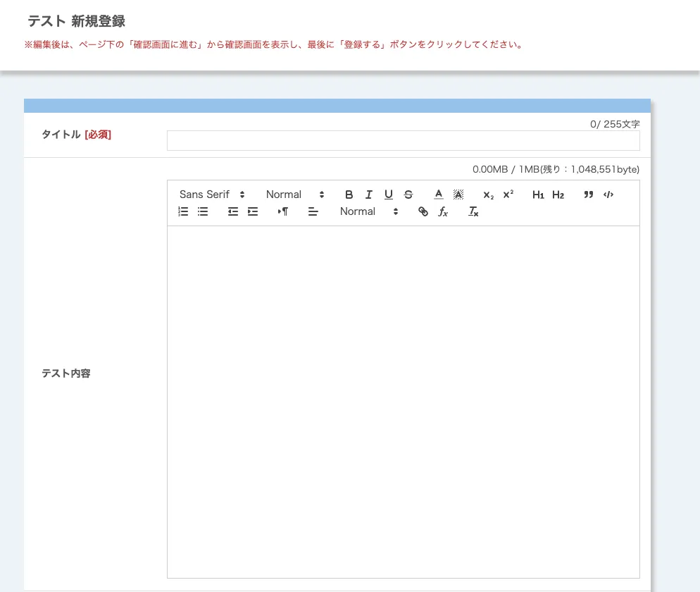Open the Normal heading dropdown in second row
Screen dimensions: 700x592
coord(368,211)
